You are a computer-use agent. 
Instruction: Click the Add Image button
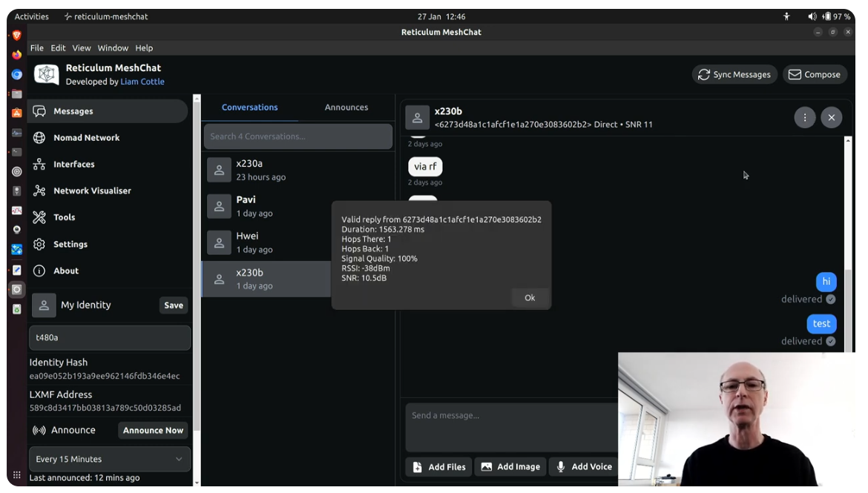[510, 467]
